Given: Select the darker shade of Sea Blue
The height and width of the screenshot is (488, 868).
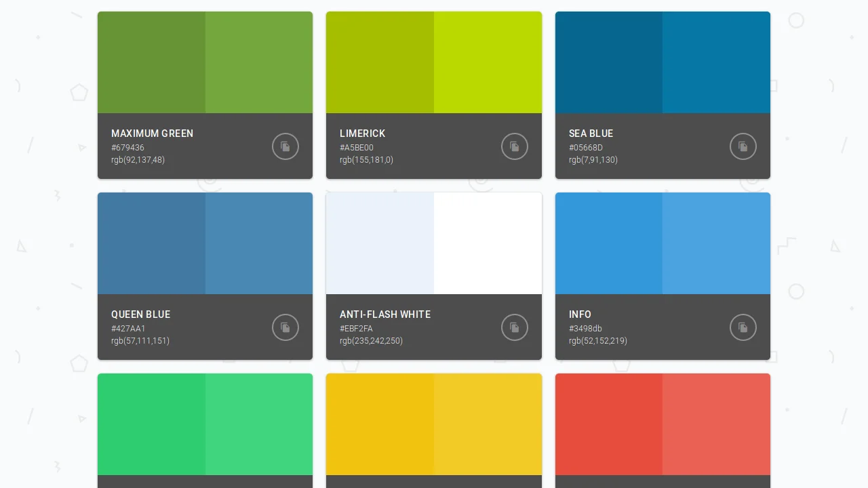Looking at the screenshot, I should [609, 61].
